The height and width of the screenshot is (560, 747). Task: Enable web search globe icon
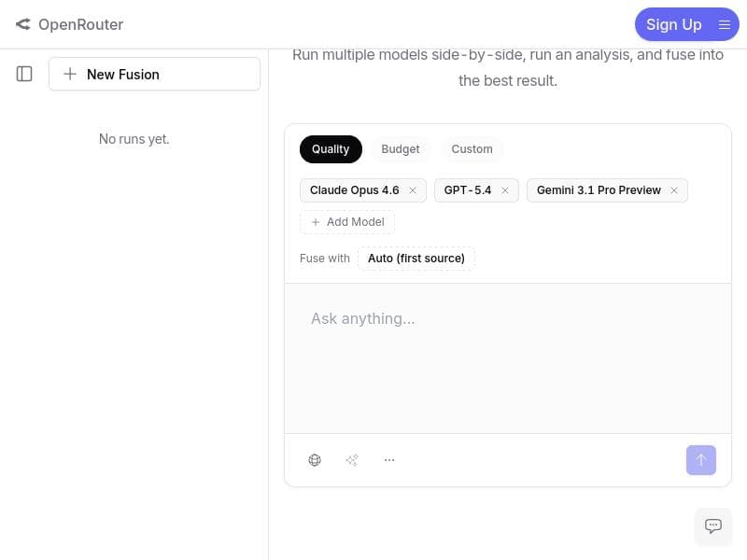click(315, 460)
